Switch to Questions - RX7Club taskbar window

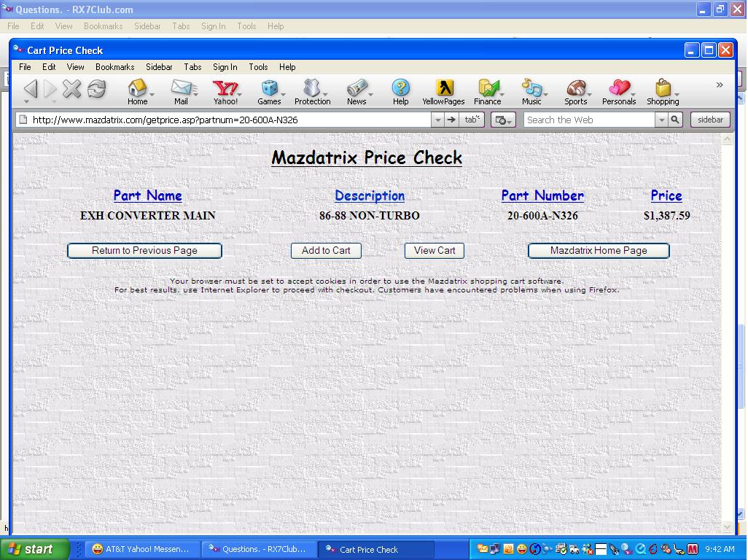tap(259, 549)
